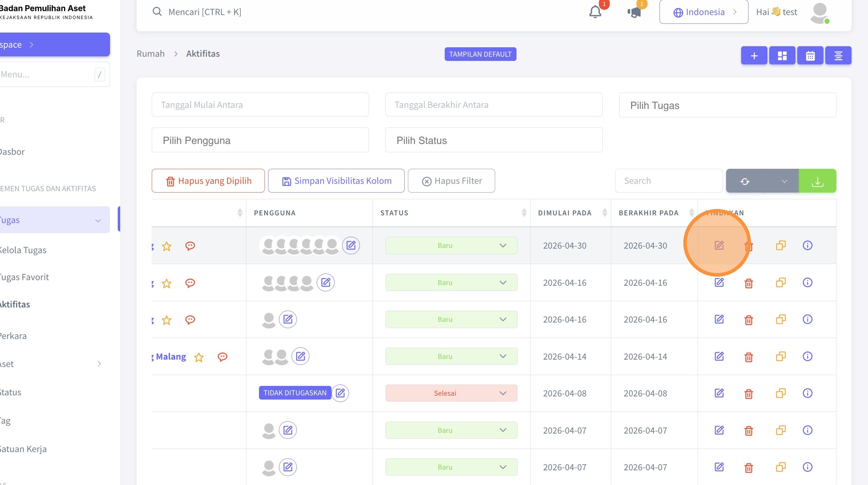Favorite the Malang row with star
Image resolution: width=868 pixels, height=485 pixels.
199,357
